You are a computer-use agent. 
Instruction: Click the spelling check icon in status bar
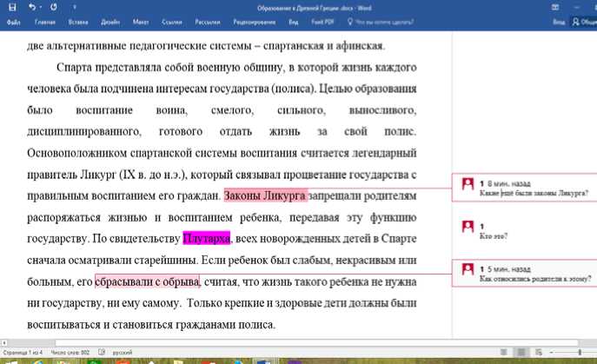(x=102, y=352)
